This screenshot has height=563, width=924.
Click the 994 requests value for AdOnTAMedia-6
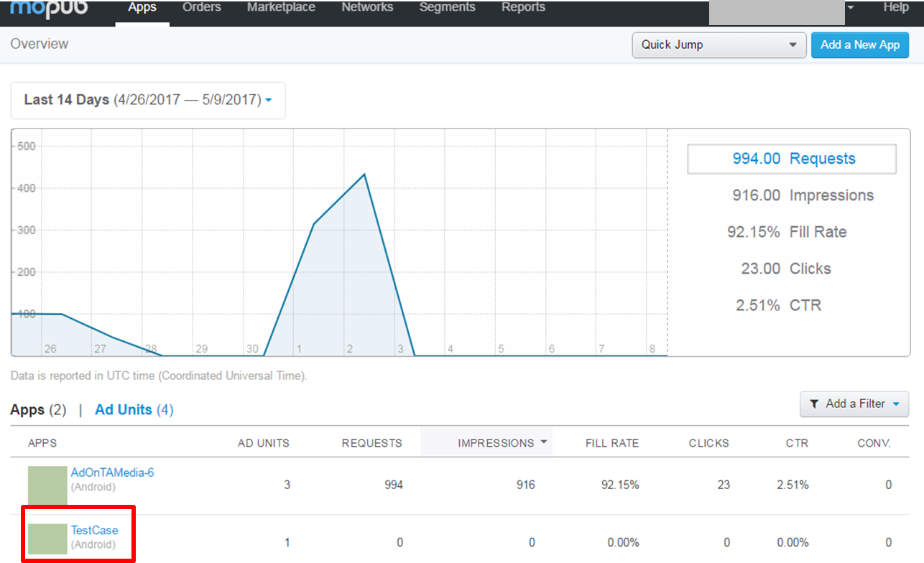pos(394,485)
